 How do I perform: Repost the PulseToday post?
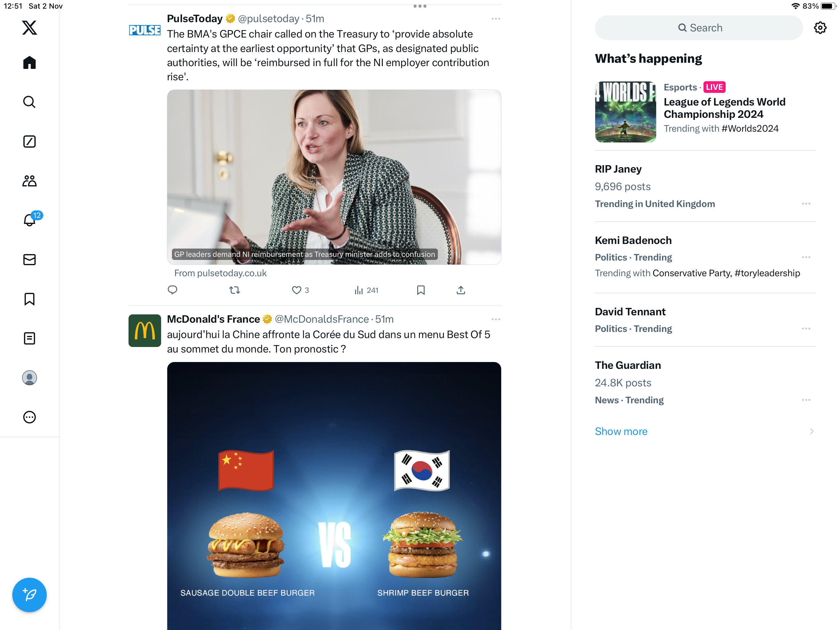coord(235,290)
